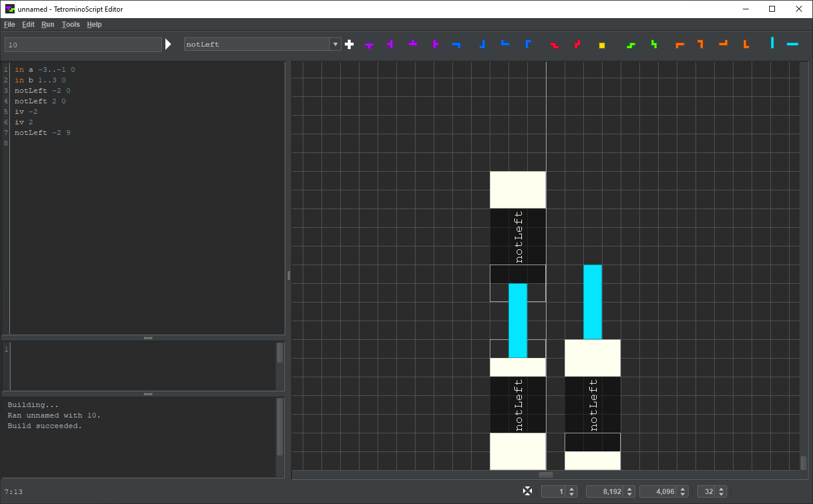
Task: Click the canvas vertical scrollbar thumb
Action: (804, 463)
